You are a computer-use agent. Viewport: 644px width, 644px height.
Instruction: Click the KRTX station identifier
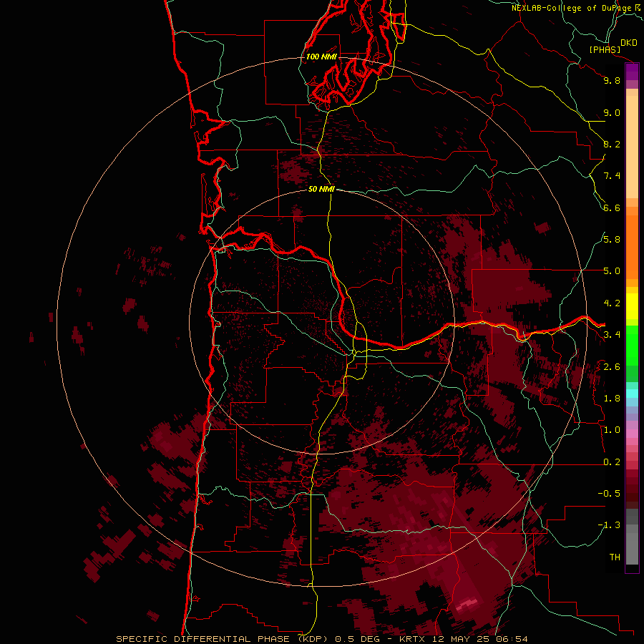412,639
